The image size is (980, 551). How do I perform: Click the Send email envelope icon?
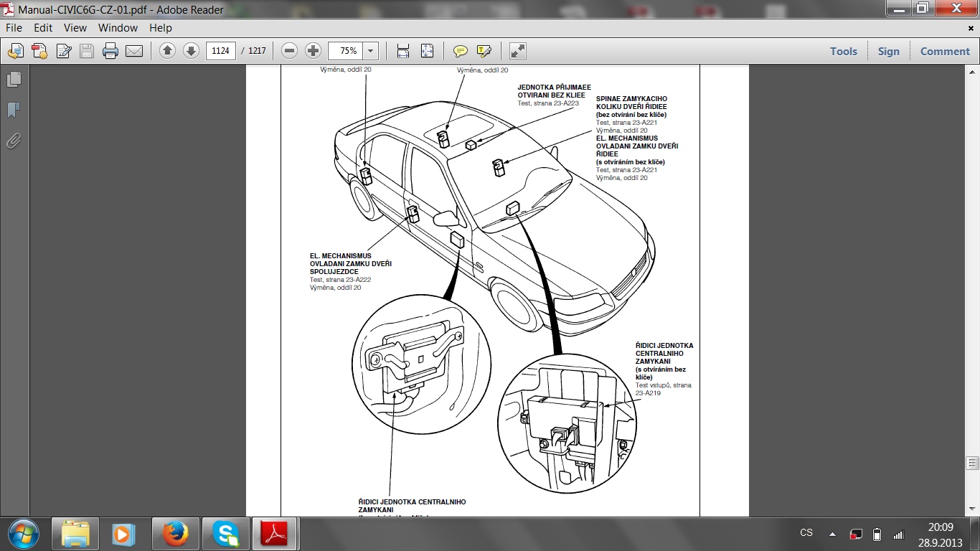[x=134, y=51]
